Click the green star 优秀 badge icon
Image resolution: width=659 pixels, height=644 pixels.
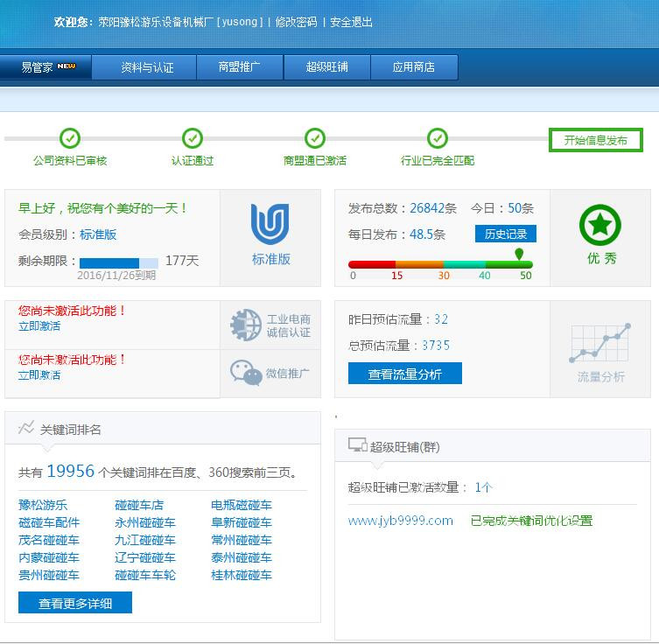(599, 226)
